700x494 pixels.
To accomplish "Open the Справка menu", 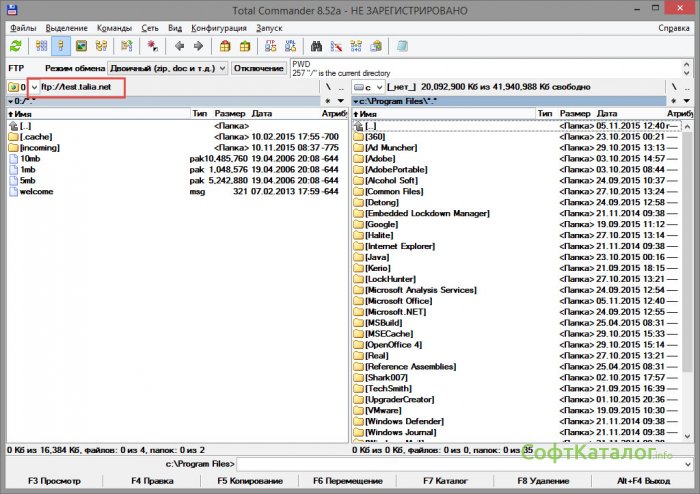I will 674,28.
